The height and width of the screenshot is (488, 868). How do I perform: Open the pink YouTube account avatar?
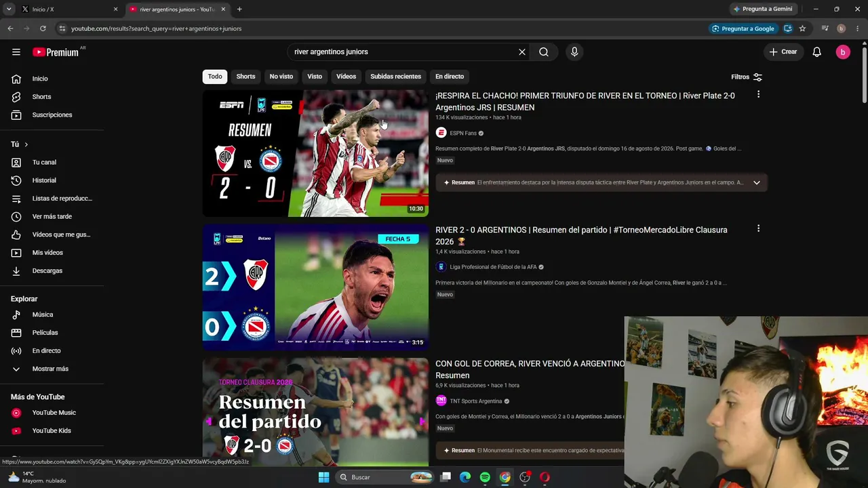click(x=843, y=52)
